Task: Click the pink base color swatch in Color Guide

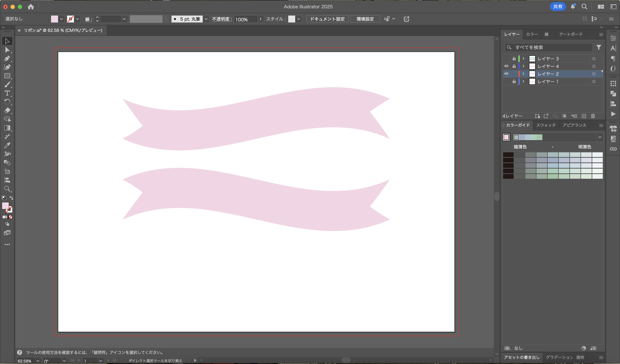Action: [506, 137]
